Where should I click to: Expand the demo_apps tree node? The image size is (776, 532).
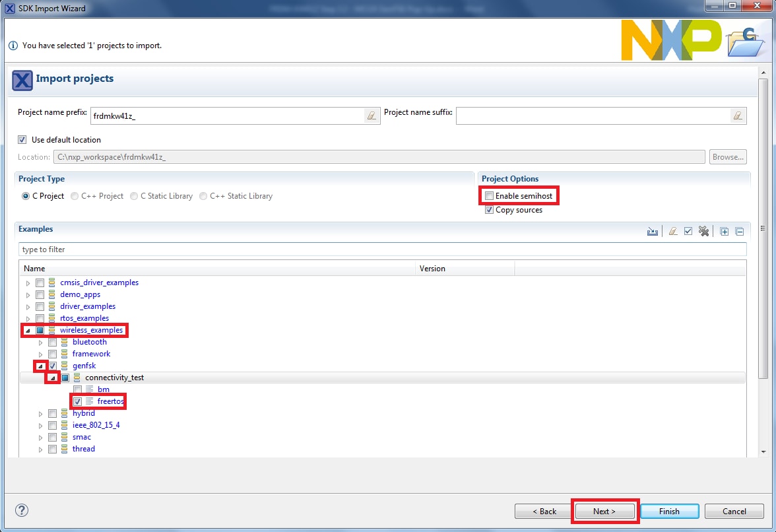[28, 294]
